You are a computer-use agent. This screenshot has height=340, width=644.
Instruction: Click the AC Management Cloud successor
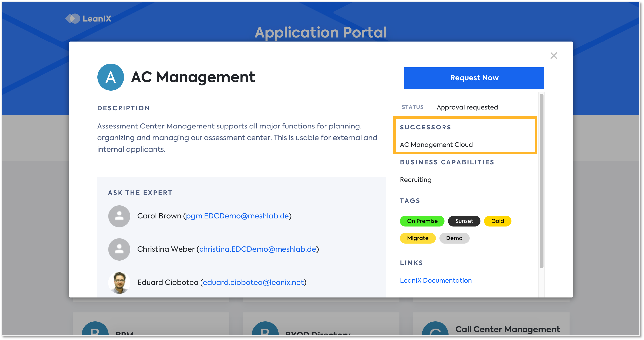(436, 145)
